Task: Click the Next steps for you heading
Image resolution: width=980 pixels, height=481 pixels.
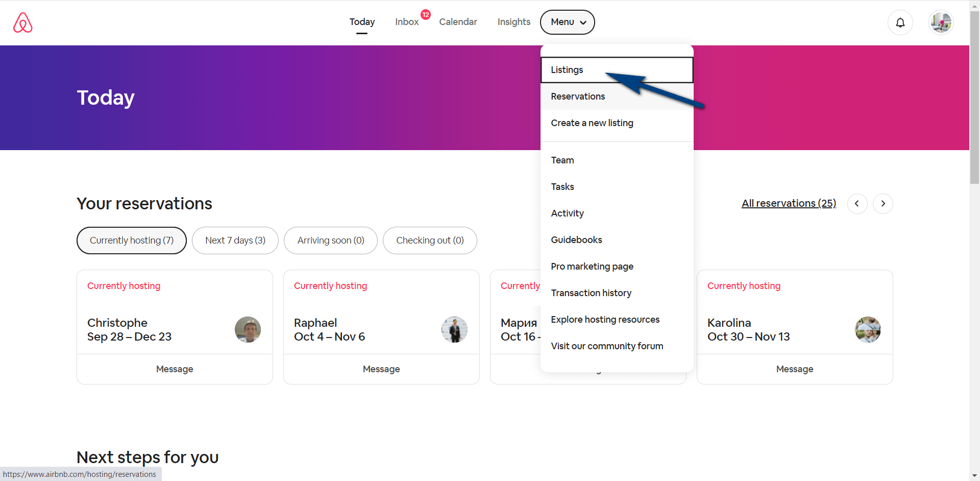Action: (x=148, y=458)
